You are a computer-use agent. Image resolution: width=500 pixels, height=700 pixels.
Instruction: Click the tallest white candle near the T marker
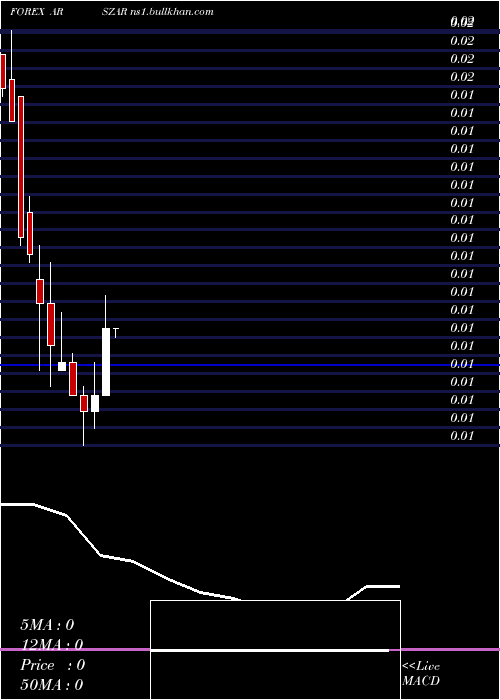click(x=106, y=362)
